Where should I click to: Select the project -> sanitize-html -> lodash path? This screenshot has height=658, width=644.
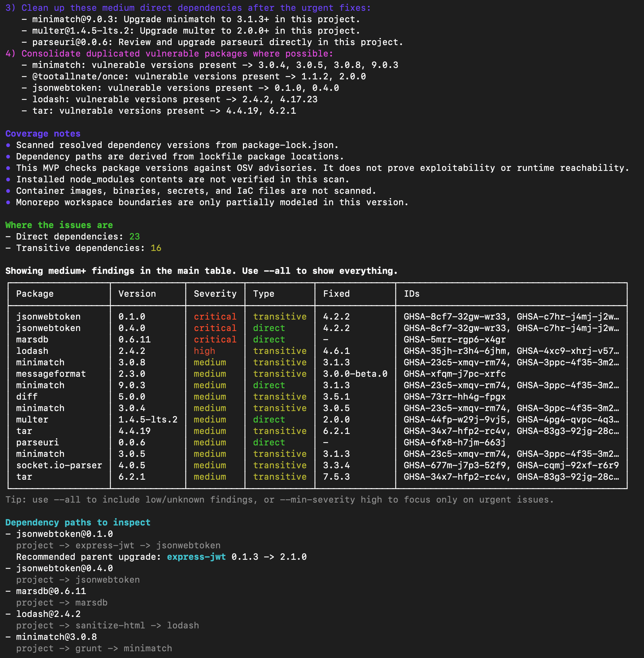(107, 626)
